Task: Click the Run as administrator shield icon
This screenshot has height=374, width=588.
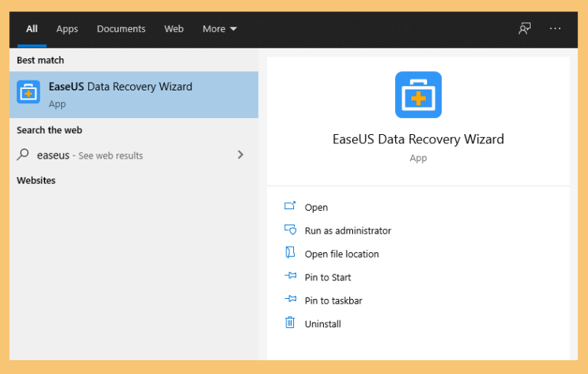Action: 290,229
